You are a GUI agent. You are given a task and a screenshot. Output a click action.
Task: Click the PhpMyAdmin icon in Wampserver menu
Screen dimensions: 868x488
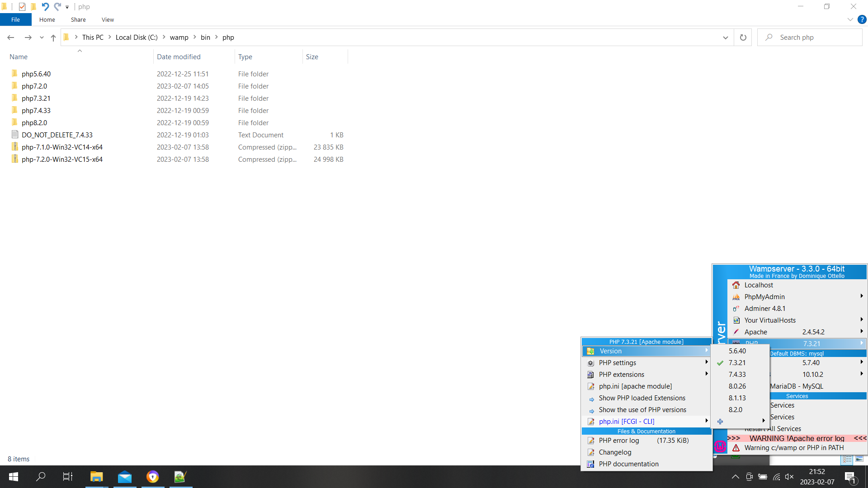pyautogui.click(x=736, y=297)
